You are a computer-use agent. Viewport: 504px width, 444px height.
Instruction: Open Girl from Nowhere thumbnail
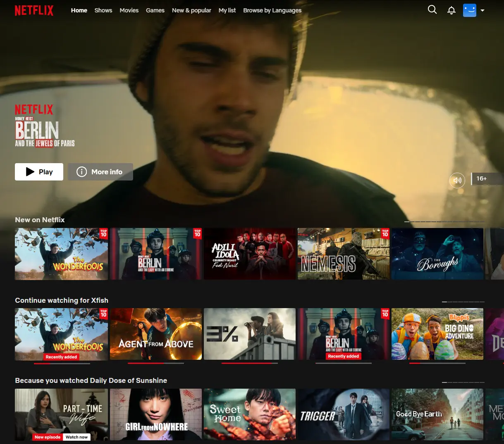point(156,414)
